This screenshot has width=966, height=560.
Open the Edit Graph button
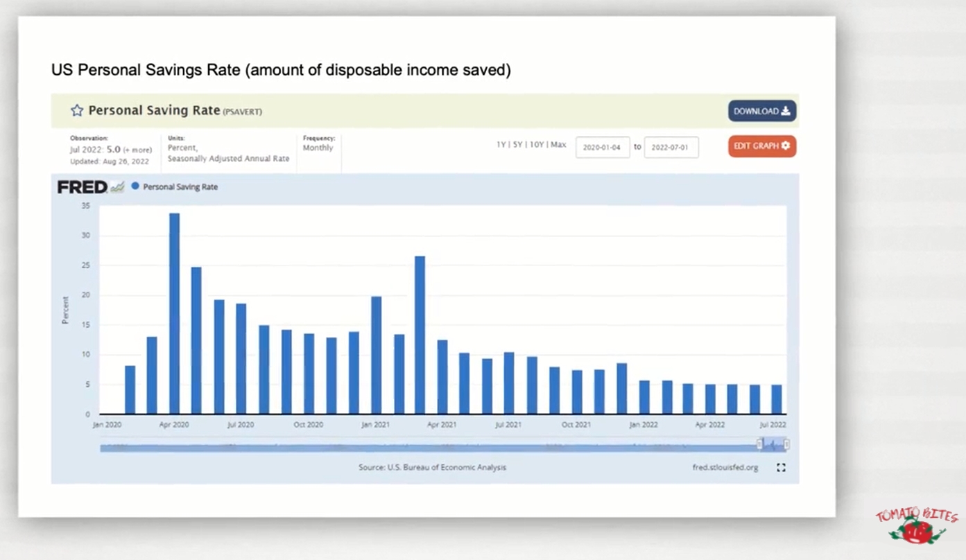[761, 146]
